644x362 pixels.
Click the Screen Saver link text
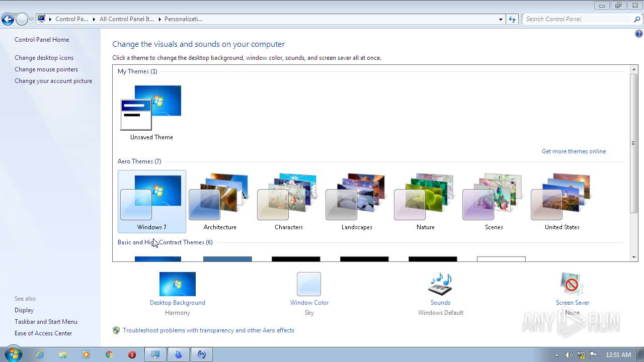573,303
